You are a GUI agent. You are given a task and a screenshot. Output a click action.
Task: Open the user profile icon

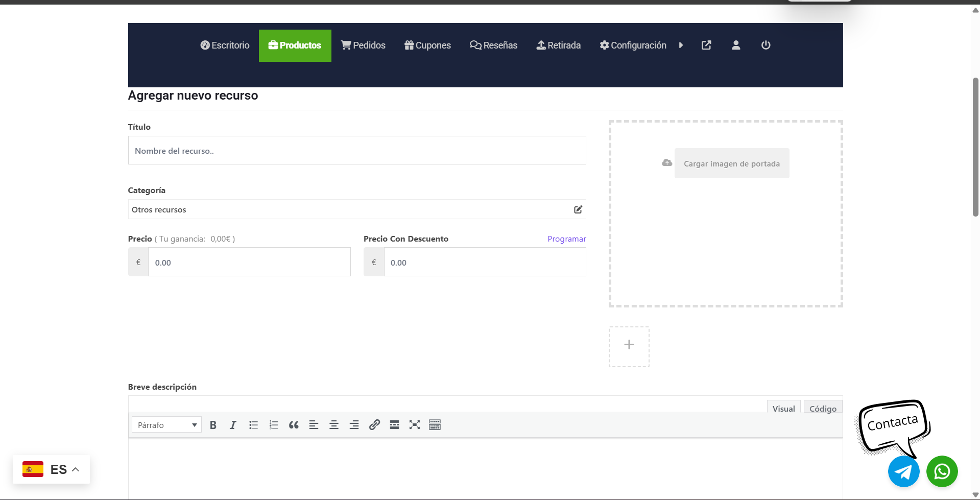736,45
